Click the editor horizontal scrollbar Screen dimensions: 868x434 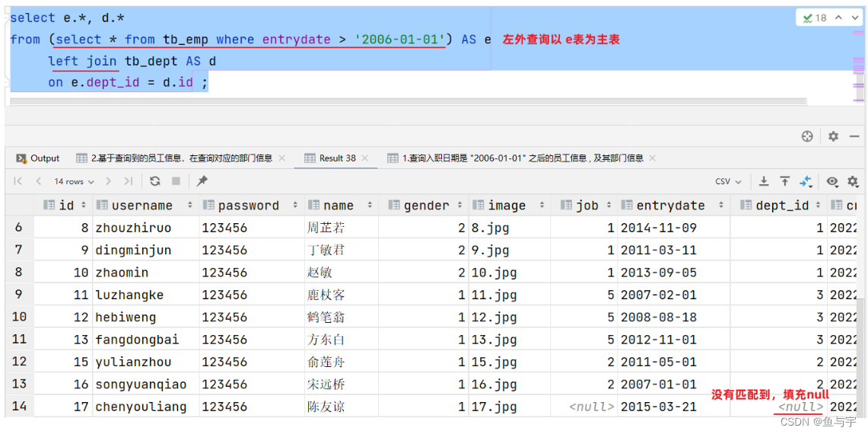408,101
